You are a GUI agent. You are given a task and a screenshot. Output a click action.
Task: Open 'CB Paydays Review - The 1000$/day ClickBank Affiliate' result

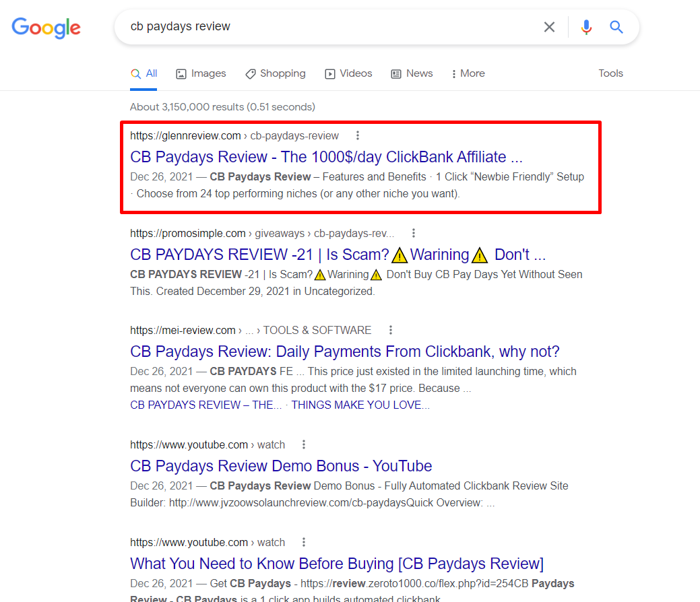[326, 157]
